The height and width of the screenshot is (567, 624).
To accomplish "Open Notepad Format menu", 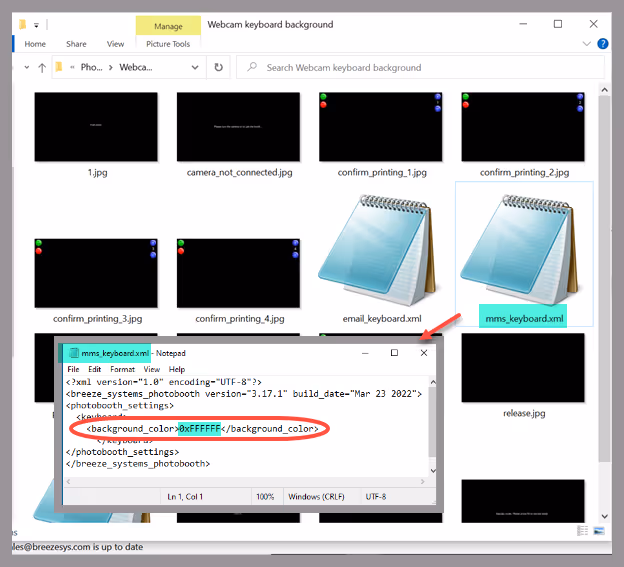I will 123,369.
